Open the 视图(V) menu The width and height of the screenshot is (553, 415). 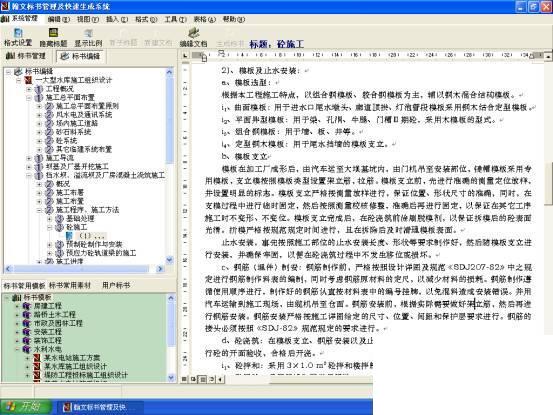88,19
